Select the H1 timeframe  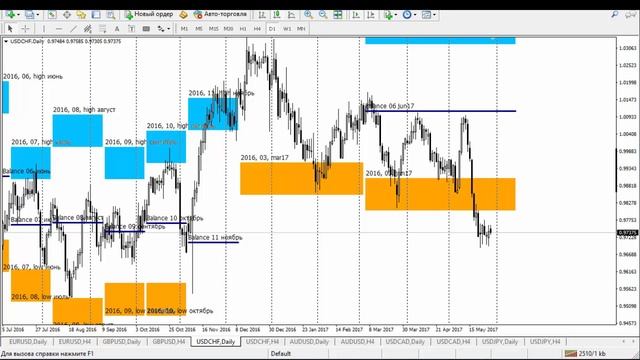pos(243,29)
